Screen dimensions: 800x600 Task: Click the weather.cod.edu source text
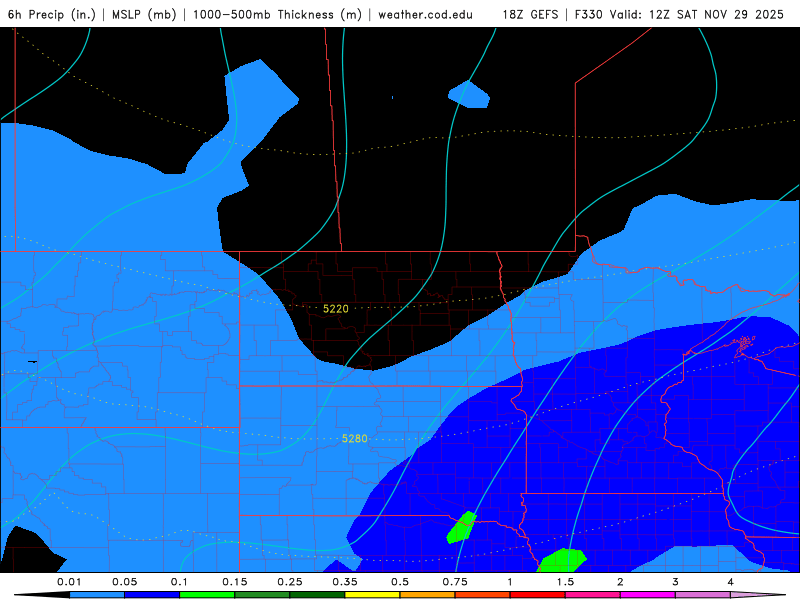click(425, 14)
